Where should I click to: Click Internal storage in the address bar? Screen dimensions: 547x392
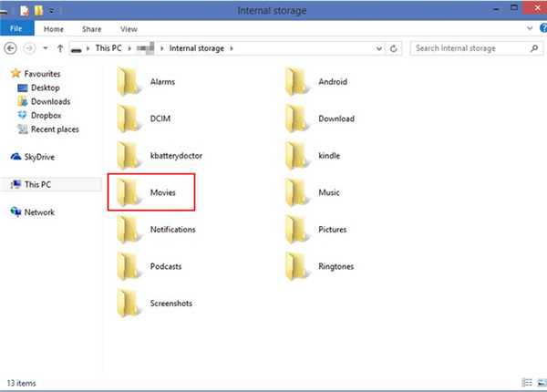point(196,48)
